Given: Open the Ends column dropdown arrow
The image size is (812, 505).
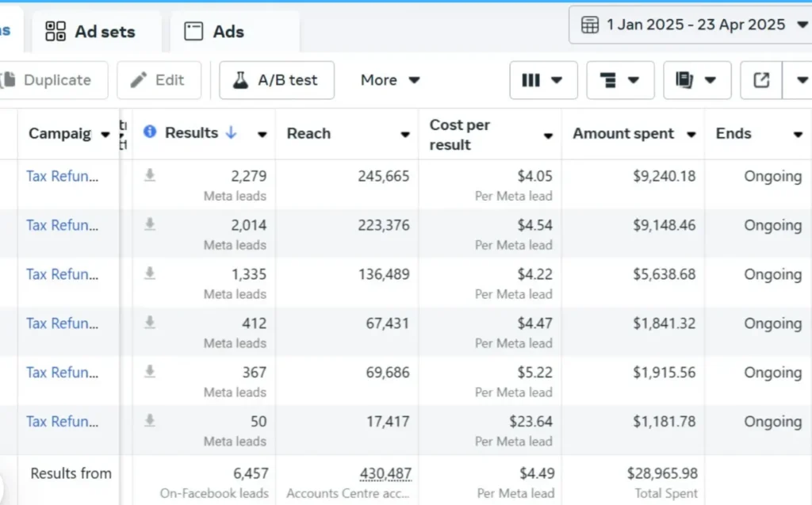Looking at the screenshot, I should tap(798, 135).
